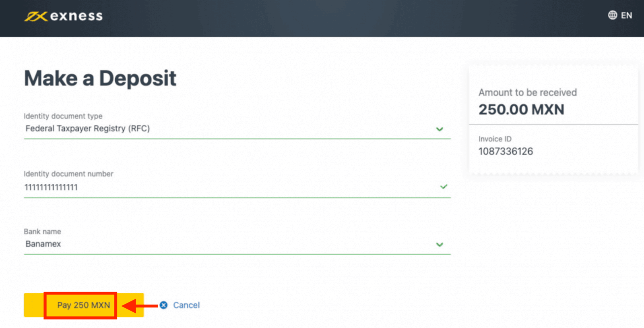This screenshot has height=328, width=644.
Task: Click the blue X cancel icon
Action: tap(163, 305)
